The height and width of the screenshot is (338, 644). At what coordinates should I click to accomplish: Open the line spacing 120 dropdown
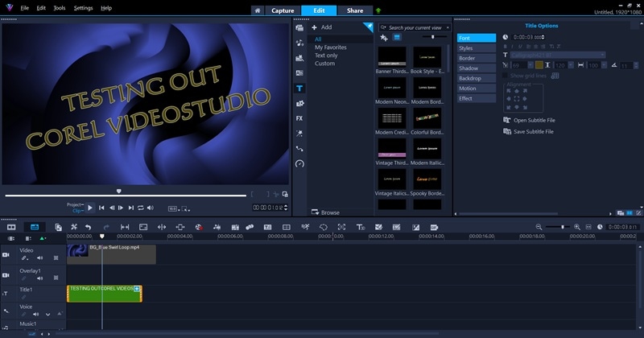tap(571, 65)
